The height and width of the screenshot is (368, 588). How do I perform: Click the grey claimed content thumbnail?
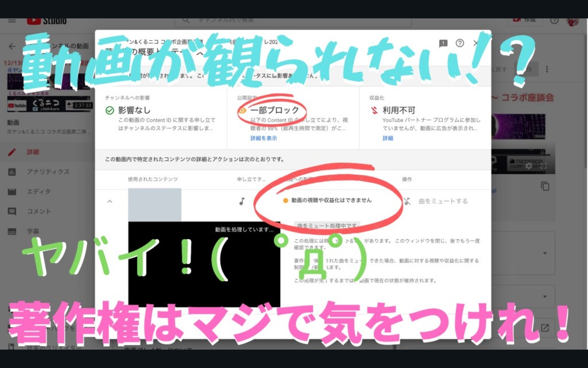point(155,204)
